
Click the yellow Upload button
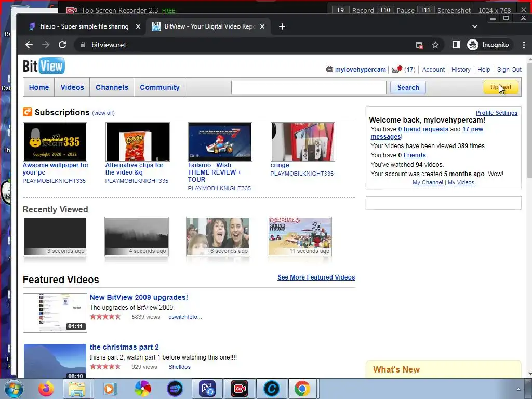[501, 87]
